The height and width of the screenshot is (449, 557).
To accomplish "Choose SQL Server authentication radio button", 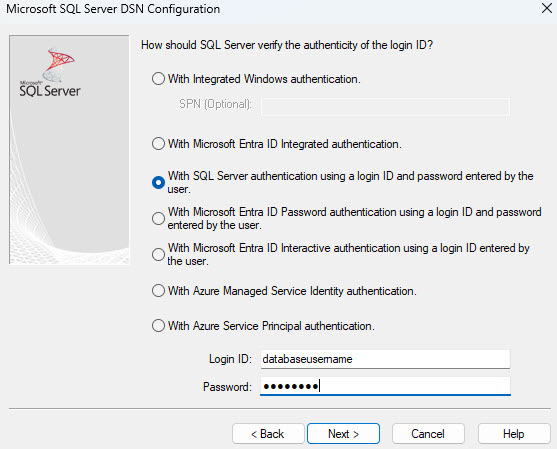I will tap(158, 183).
